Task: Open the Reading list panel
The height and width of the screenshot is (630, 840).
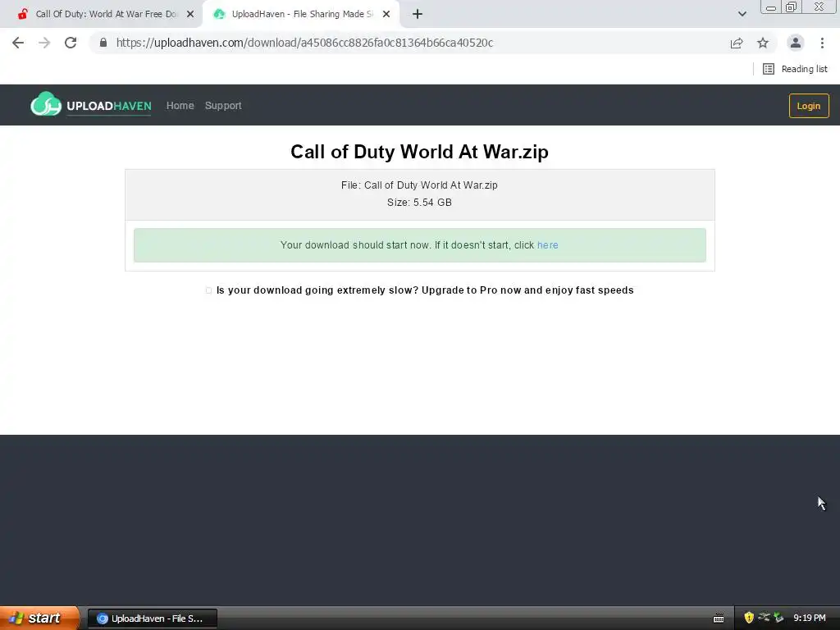Action: coord(795,69)
